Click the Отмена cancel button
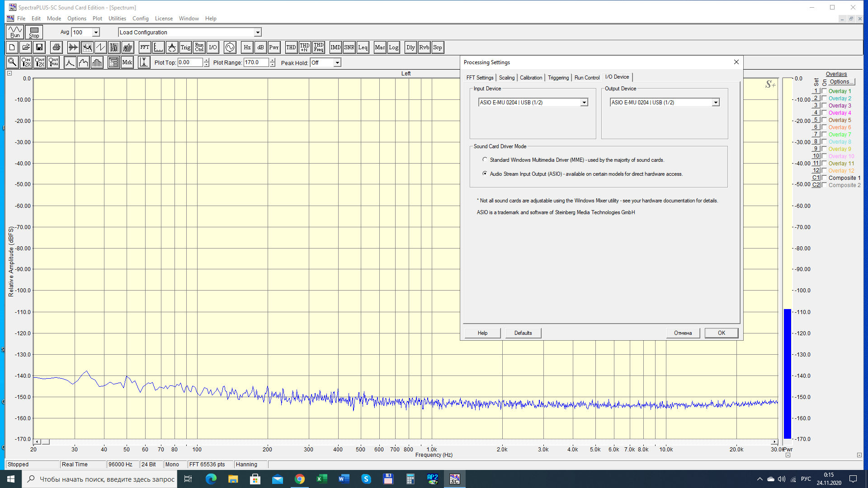Viewport: 868px width, 488px height. [x=683, y=333]
